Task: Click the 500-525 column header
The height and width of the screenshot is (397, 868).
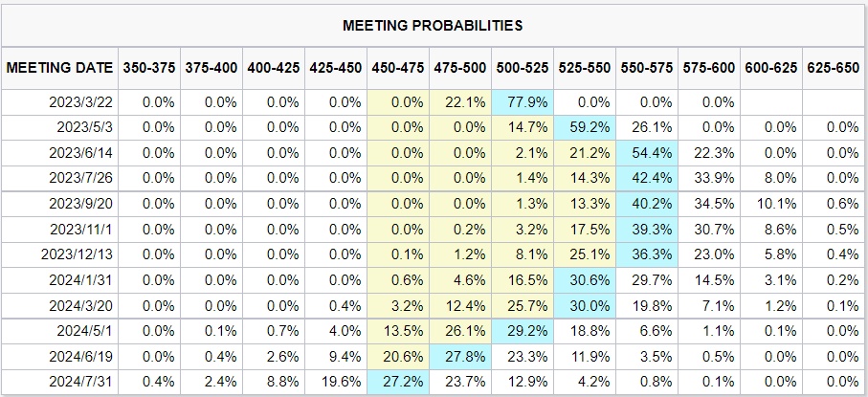Action: pyautogui.click(x=523, y=68)
